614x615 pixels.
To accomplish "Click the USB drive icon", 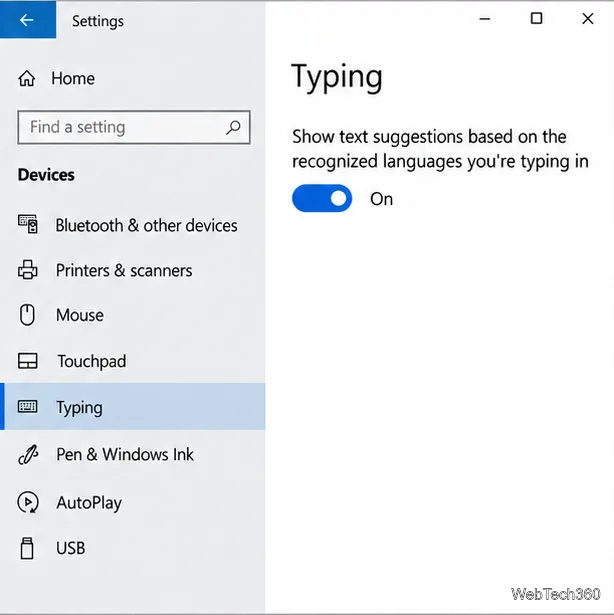I will tap(27, 548).
